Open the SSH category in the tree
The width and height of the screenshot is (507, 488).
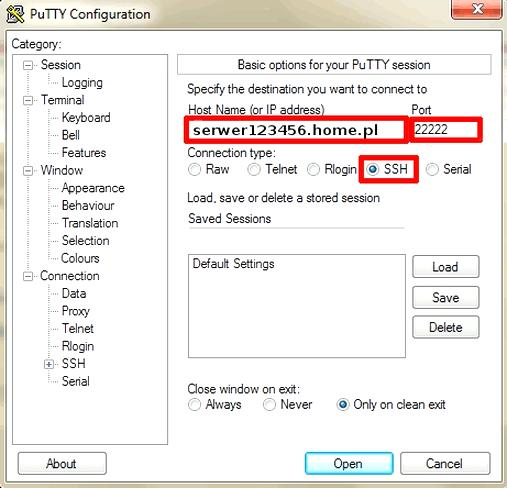coord(73,364)
